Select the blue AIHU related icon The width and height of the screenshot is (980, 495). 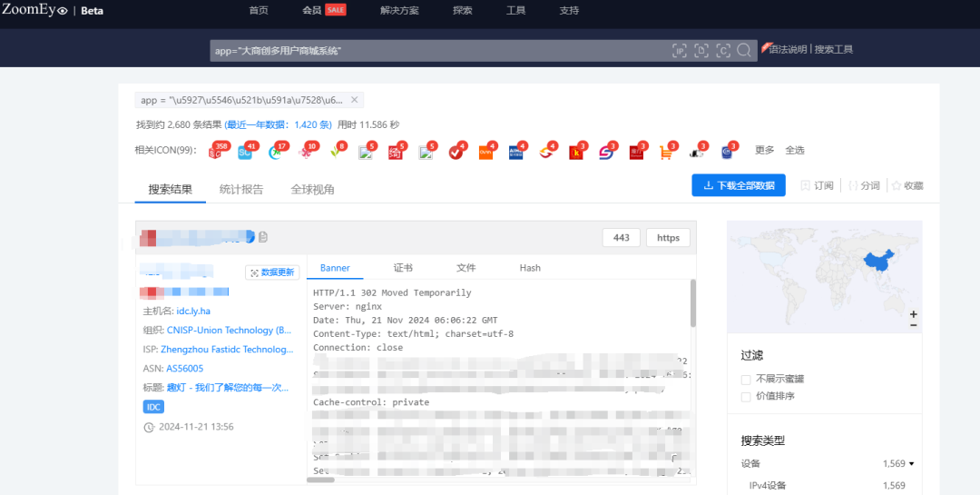click(515, 152)
